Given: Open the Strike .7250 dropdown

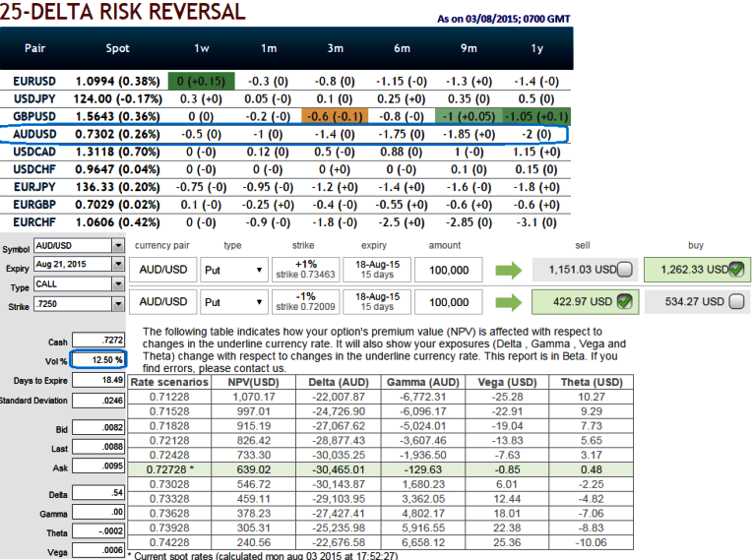Looking at the screenshot, I should (118, 303).
